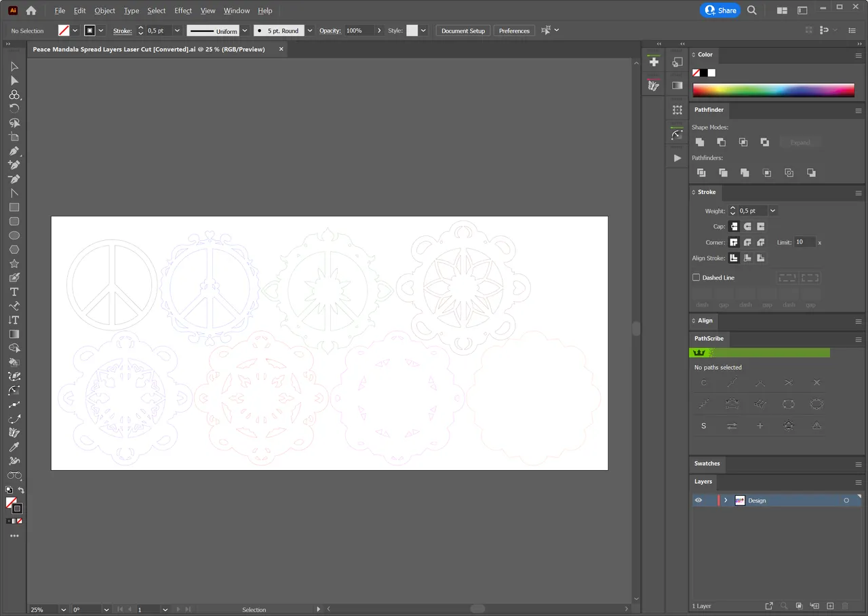868x616 pixels.
Task: Select Projecting Cap stroke option
Action: coord(761,227)
